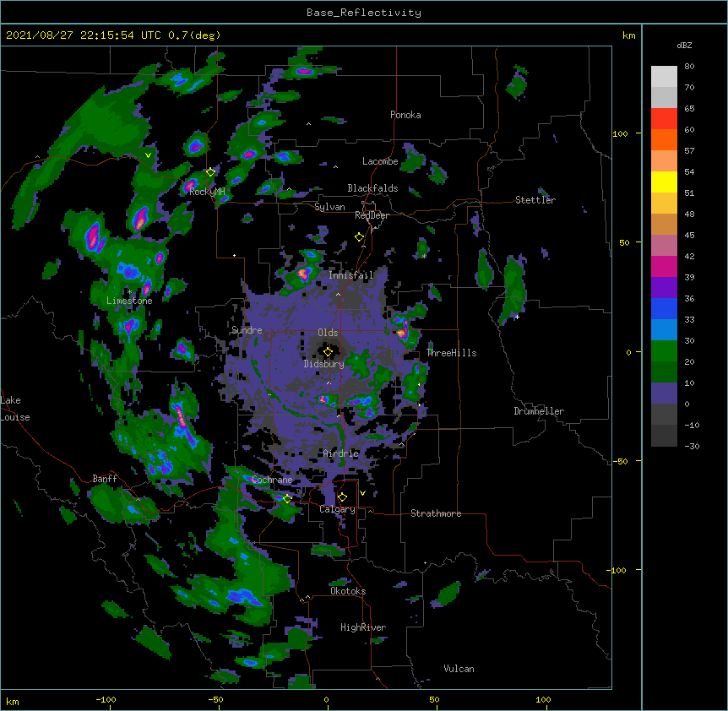
Task: Click the yellow diamond radar marker at Olds
Action: point(328,352)
